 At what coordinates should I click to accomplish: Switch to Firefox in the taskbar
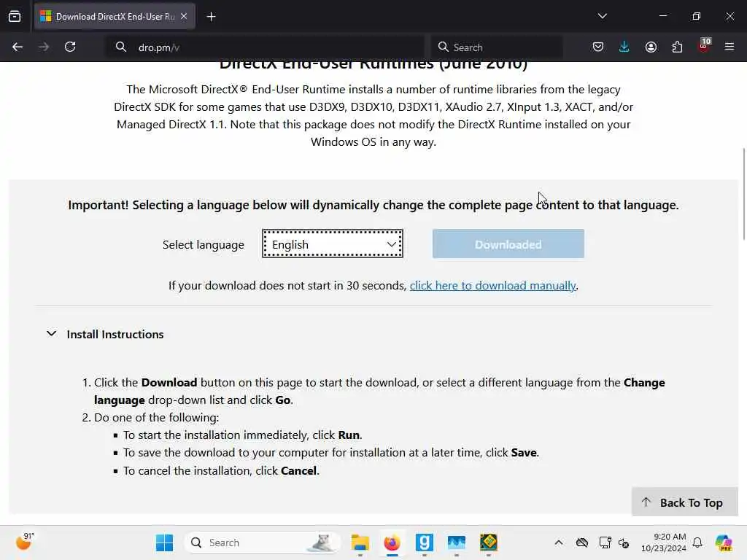coord(392,542)
